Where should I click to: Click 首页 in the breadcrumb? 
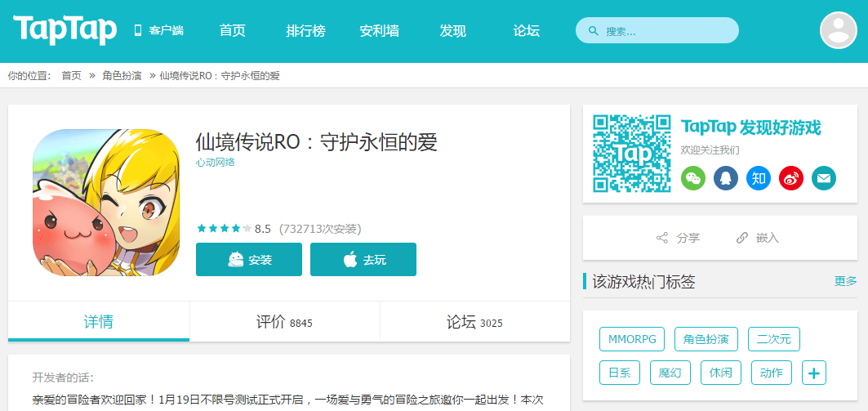pos(71,76)
